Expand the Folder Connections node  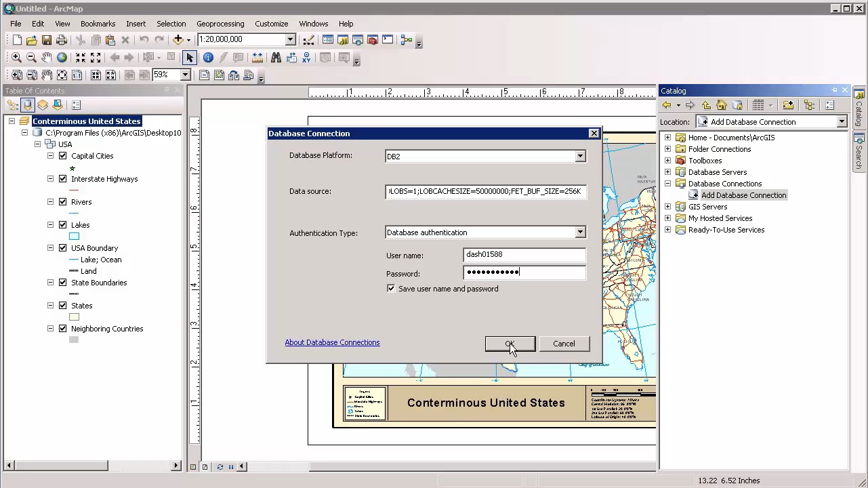[668, 149]
